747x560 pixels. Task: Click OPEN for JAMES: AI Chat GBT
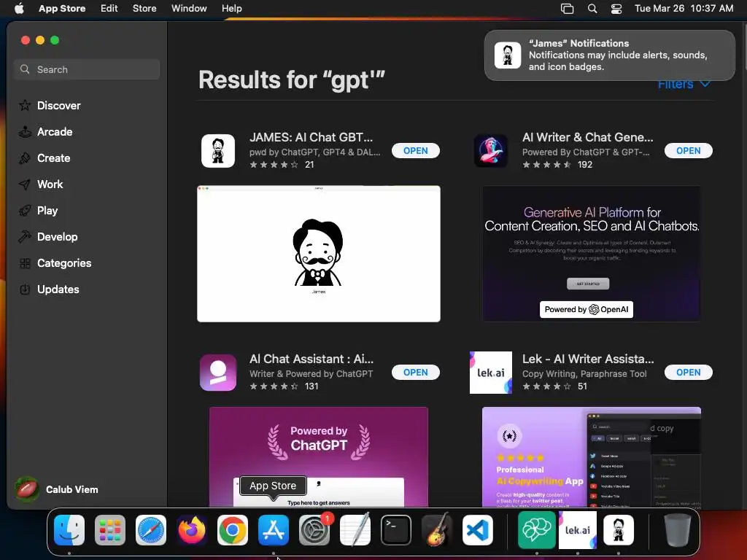point(415,150)
